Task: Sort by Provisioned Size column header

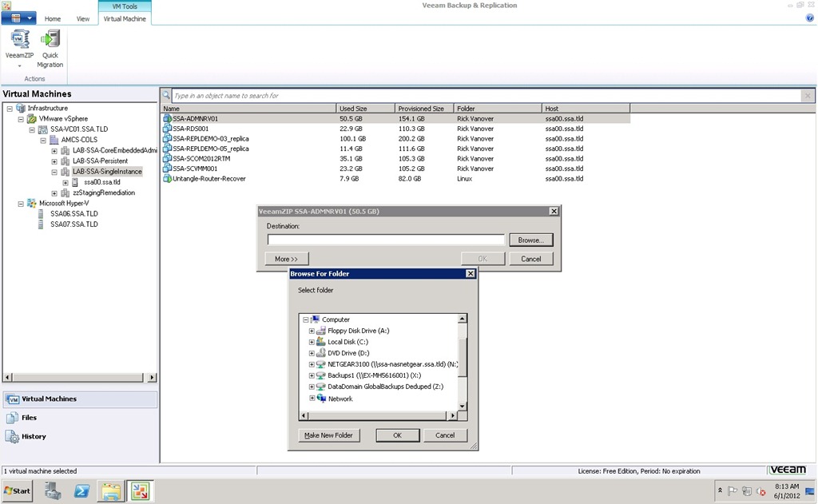Action: [424, 109]
